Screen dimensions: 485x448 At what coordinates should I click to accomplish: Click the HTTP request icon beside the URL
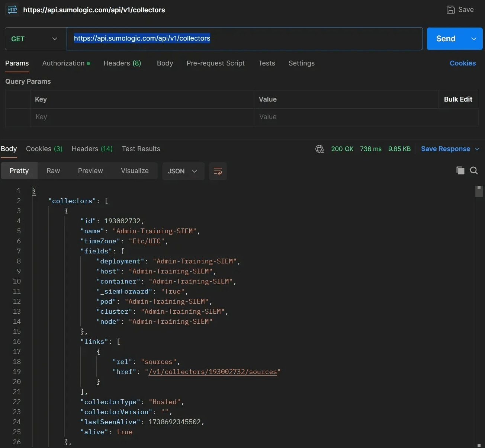pyautogui.click(x=12, y=10)
